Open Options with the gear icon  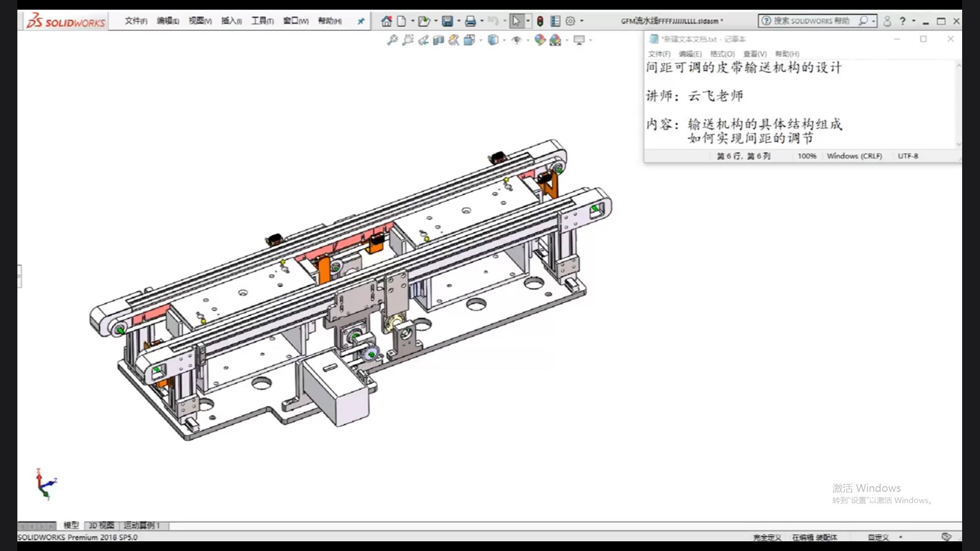tap(570, 21)
